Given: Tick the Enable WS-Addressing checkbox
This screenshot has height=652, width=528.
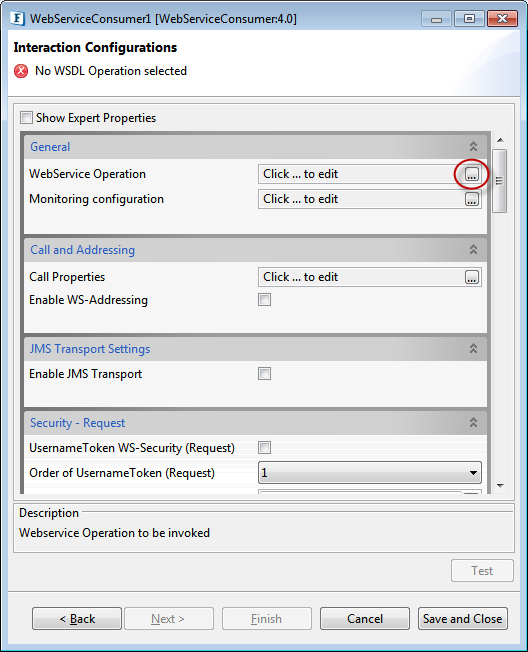Looking at the screenshot, I should (264, 299).
